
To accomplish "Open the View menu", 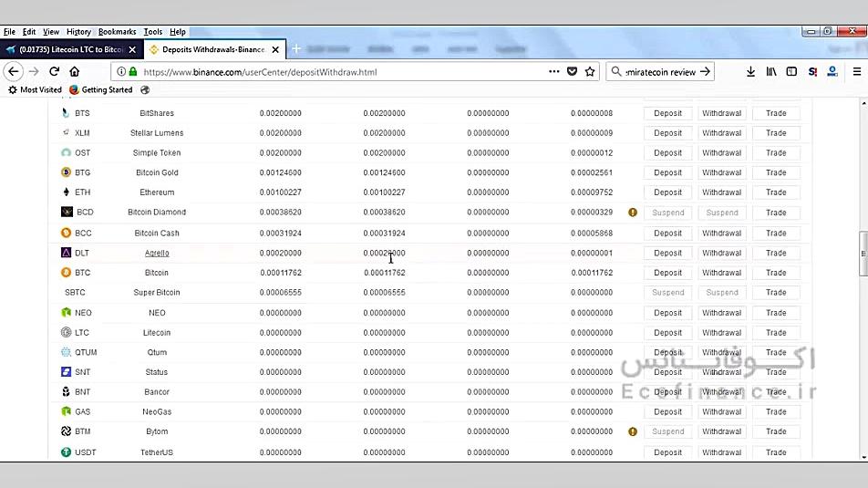I will pos(51,32).
